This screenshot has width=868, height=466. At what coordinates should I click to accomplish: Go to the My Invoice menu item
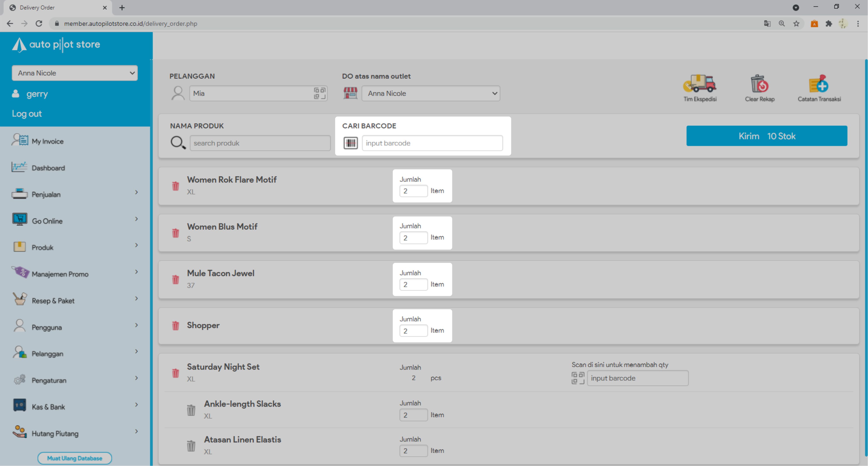click(x=47, y=141)
